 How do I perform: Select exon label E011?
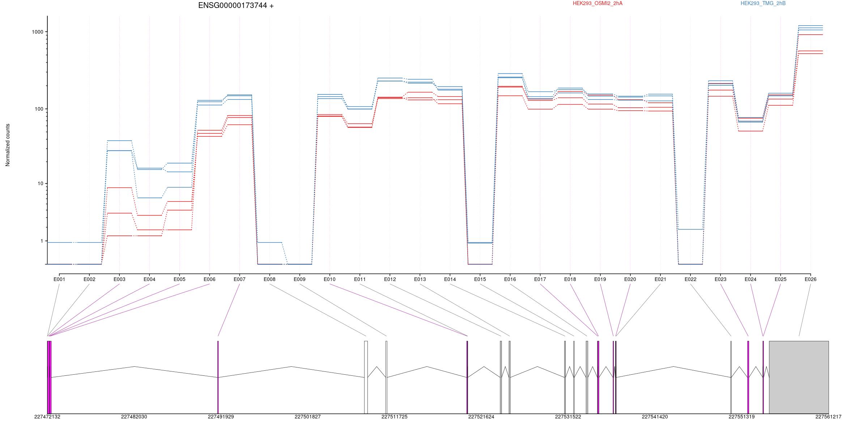360,279
